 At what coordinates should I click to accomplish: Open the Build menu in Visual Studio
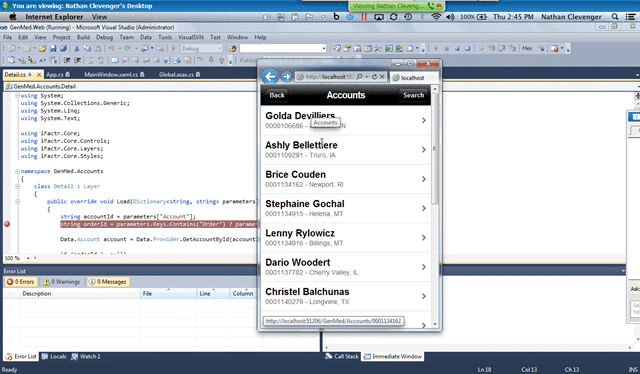83,37
